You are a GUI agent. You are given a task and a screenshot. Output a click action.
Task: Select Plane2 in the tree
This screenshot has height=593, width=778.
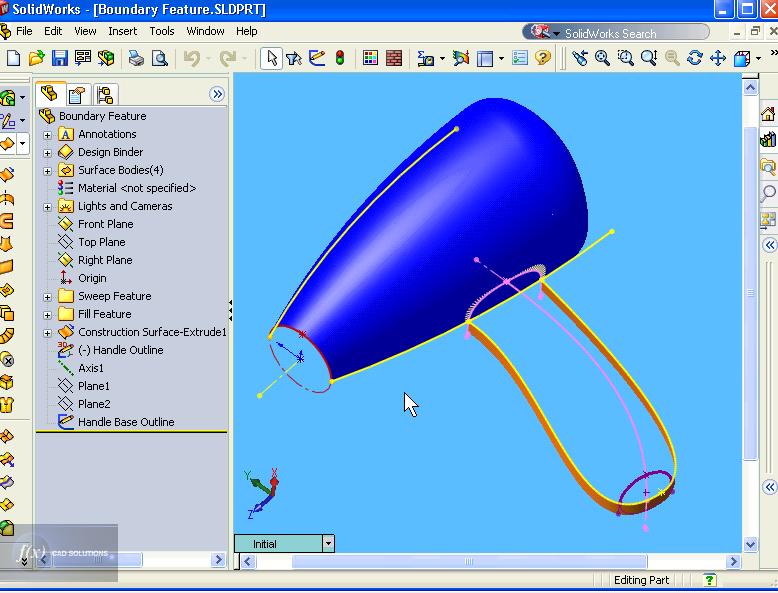pyautogui.click(x=94, y=404)
